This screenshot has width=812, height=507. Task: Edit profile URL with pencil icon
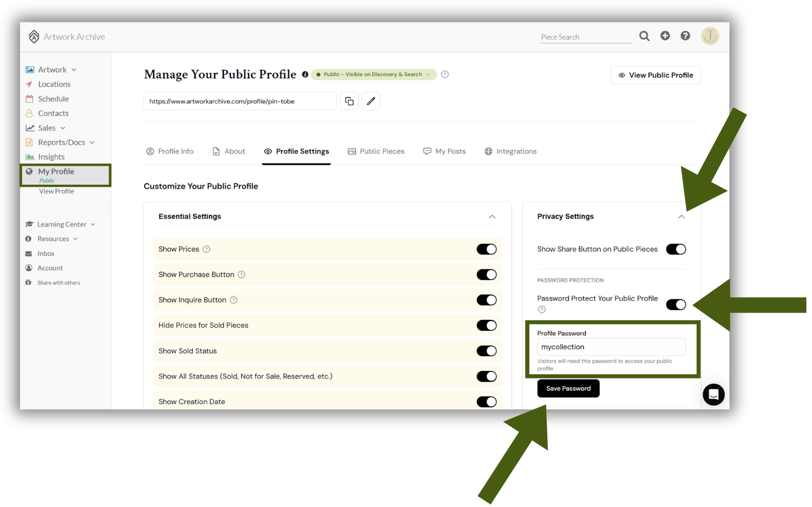pos(371,101)
